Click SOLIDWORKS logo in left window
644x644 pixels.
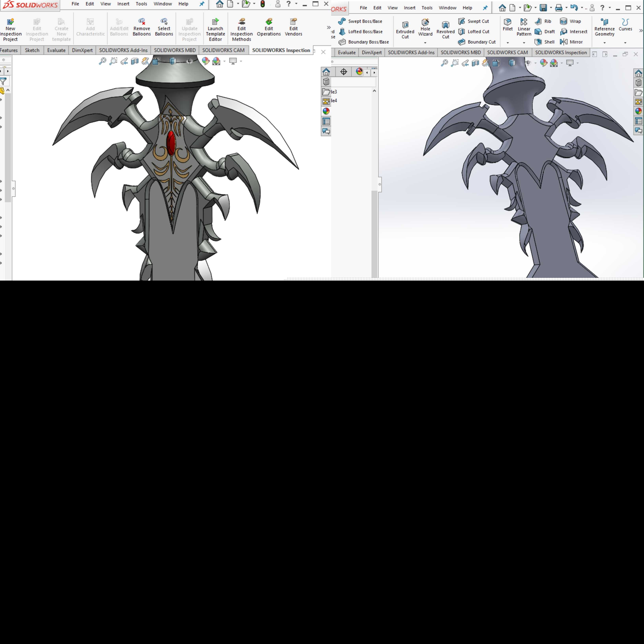click(x=30, y=5)
